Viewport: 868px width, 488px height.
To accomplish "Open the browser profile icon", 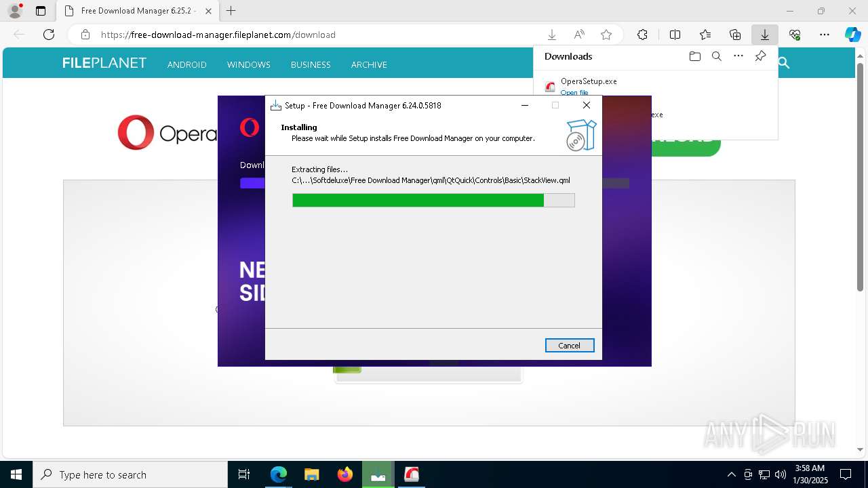I will pos(15,11).
